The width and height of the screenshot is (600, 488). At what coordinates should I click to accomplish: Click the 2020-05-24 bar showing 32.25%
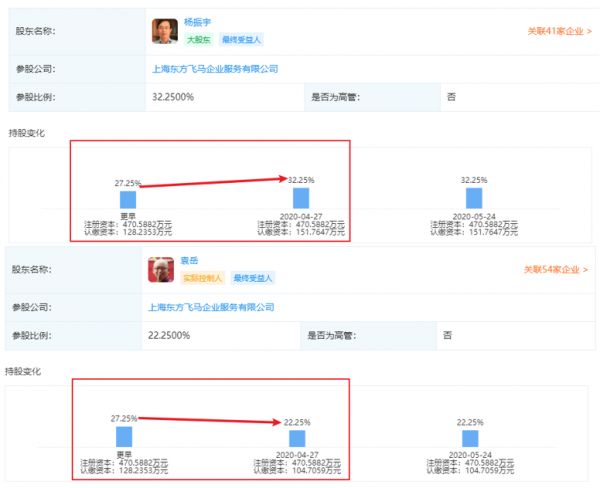[x=473, y=197]
